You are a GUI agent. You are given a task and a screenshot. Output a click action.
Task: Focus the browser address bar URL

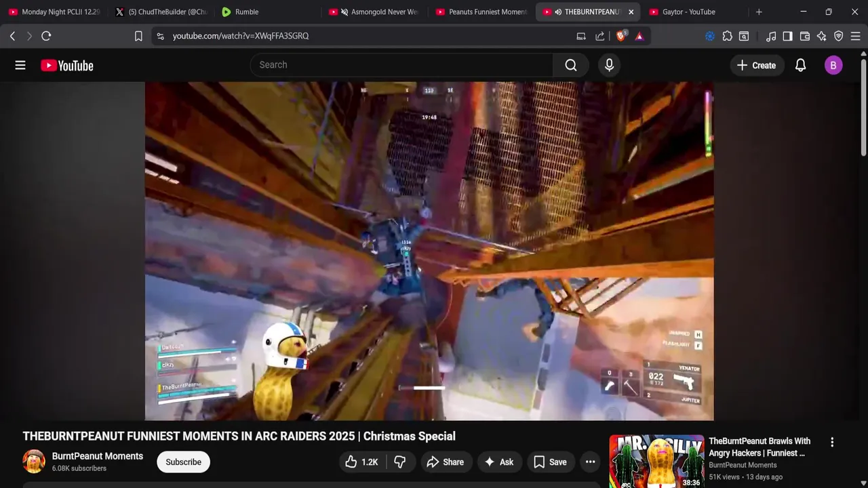241,36
